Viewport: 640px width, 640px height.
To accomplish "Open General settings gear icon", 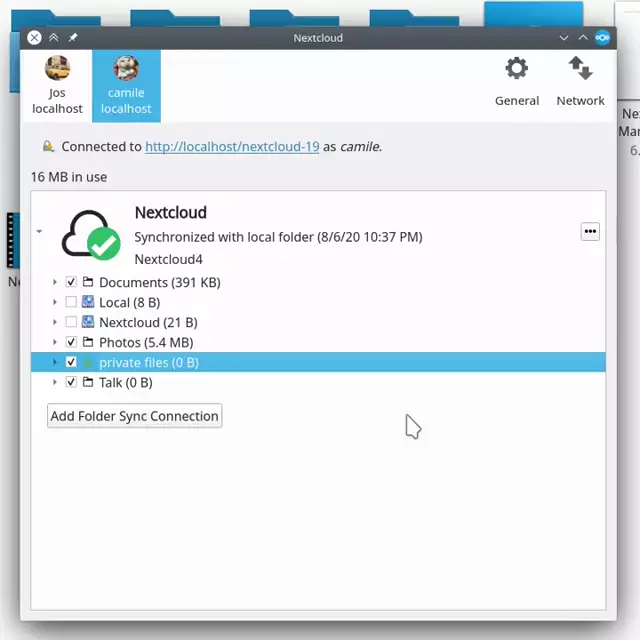I will point(516,69).
